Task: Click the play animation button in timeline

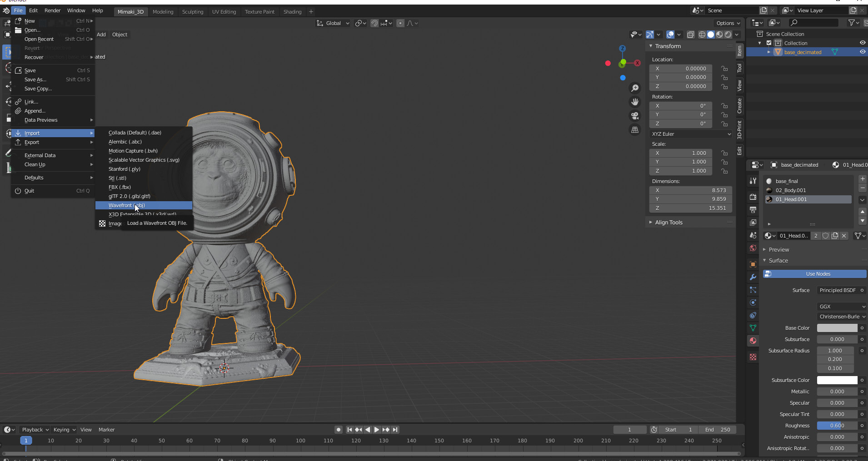Action: coord(377,430)
